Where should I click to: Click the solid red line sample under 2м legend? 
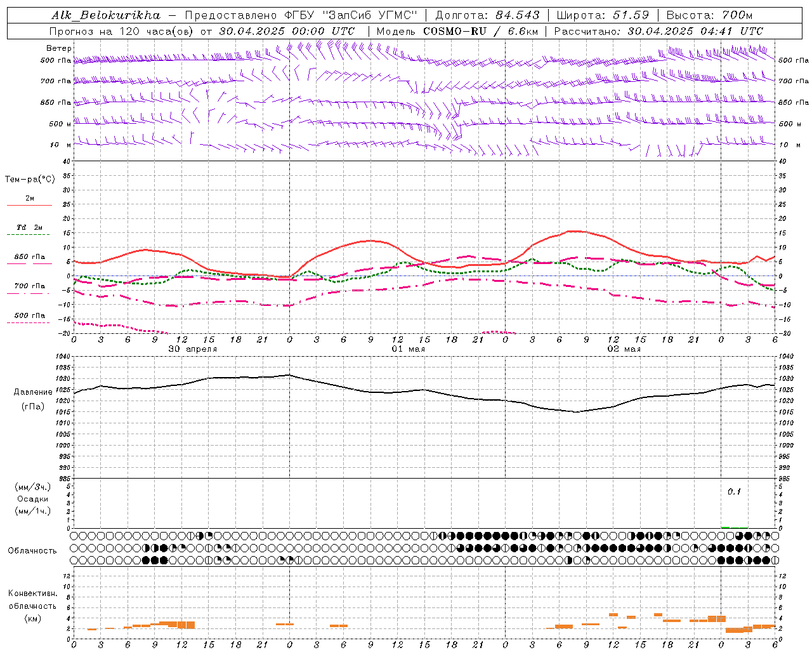[29, 206]
